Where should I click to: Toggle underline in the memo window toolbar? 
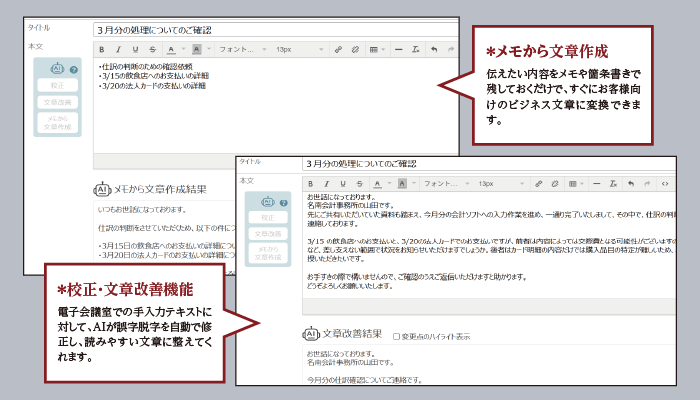click(x=135, y=50)
